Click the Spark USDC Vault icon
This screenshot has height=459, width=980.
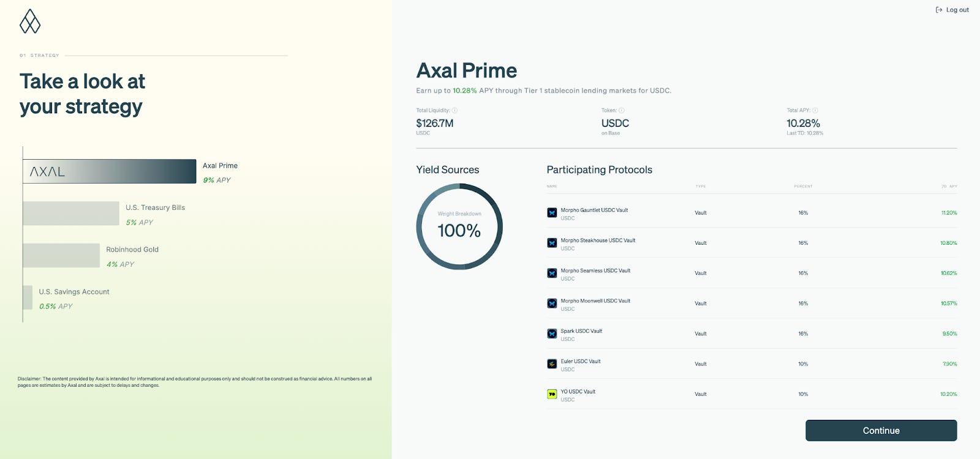pos(552,334)
